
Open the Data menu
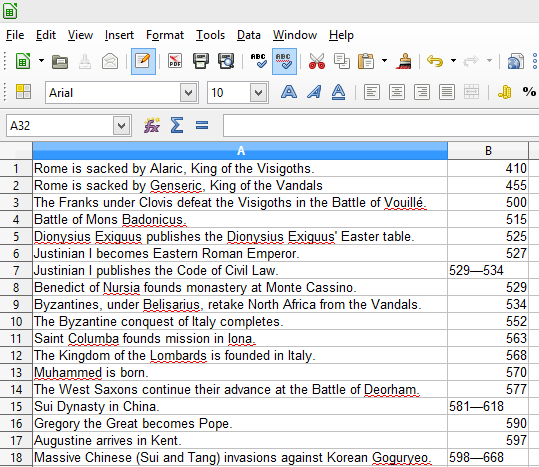point(249,35)
